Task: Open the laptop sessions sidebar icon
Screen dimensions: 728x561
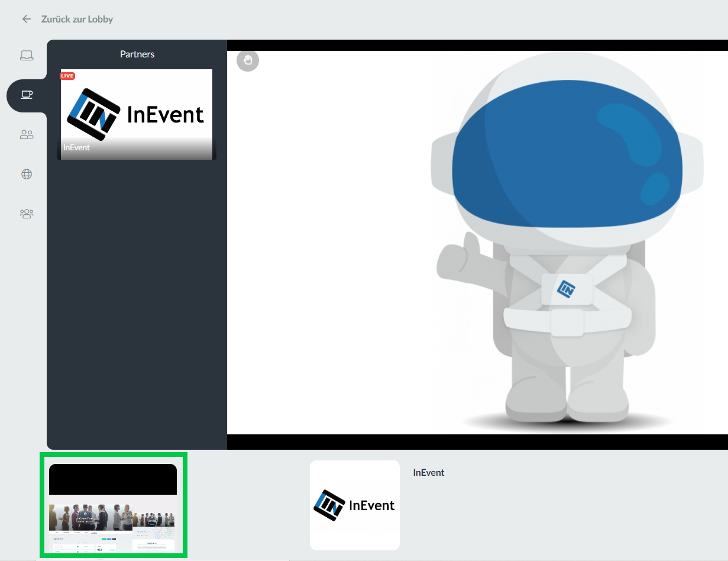Action: pyautogui.click(x=27, y=56)
